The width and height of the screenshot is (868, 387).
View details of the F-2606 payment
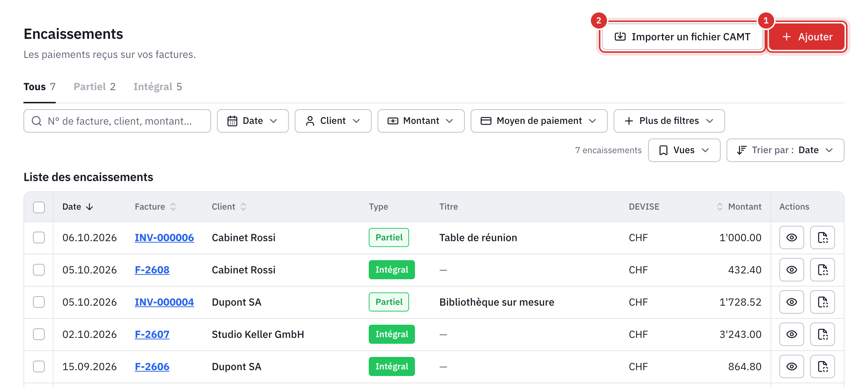point(791,366)
